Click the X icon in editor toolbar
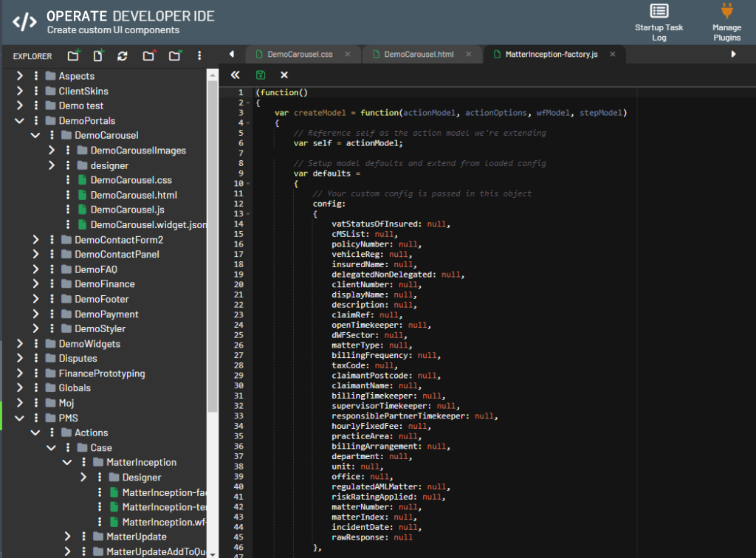Viewport: 756px width, 558px height. click(x=284, y=75)
